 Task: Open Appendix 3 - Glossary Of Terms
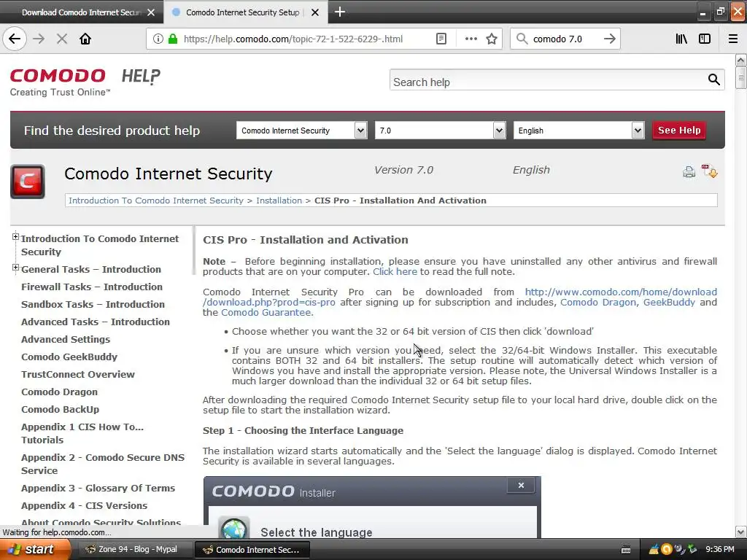click(98, 488)
